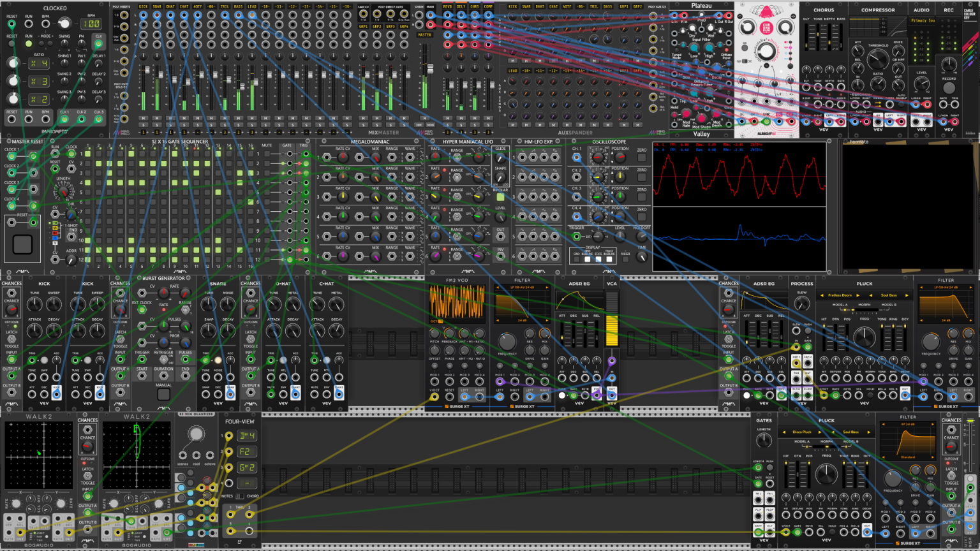The image size is (980, 551).
Task: Mute the KICK track in MixMaster
Action: pos(143,119)
